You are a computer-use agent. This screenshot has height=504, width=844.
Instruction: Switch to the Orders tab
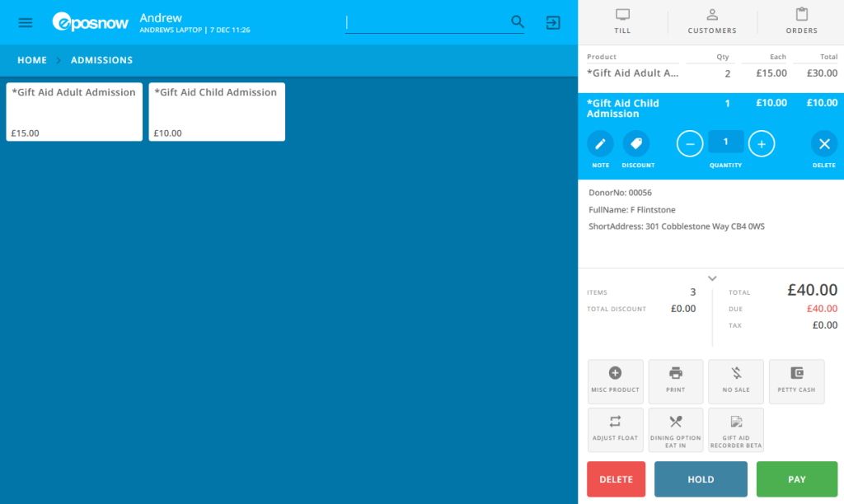tap(801, 21)
